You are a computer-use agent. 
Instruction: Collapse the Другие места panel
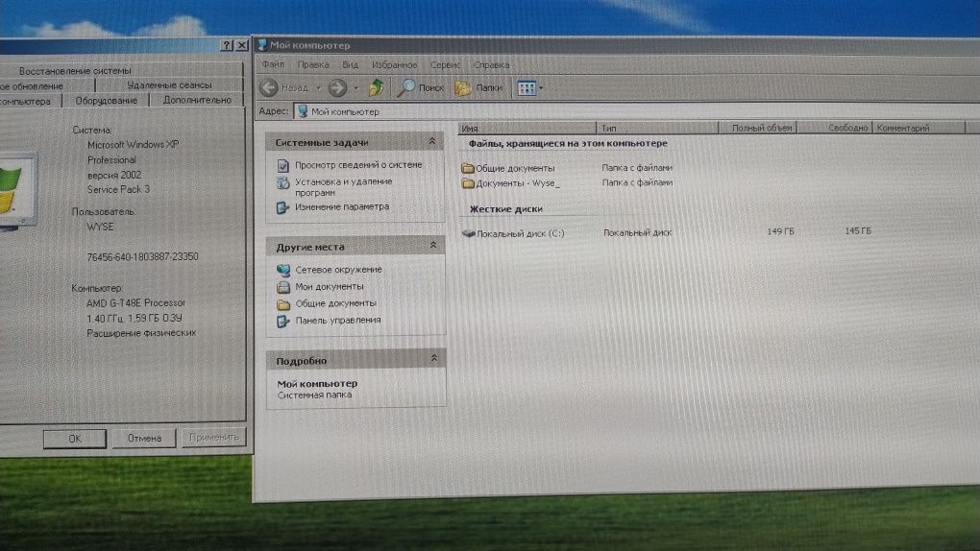click(x=433, y=246)
